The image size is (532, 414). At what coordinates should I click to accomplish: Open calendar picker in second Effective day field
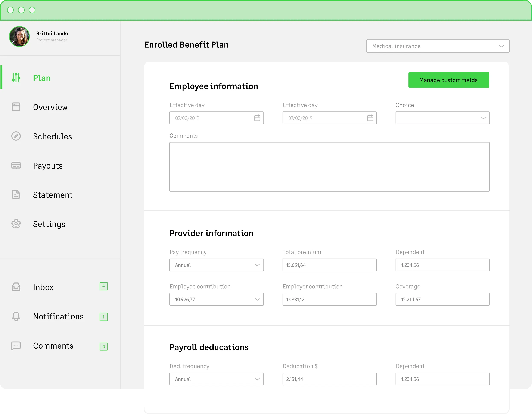point(370,118)
